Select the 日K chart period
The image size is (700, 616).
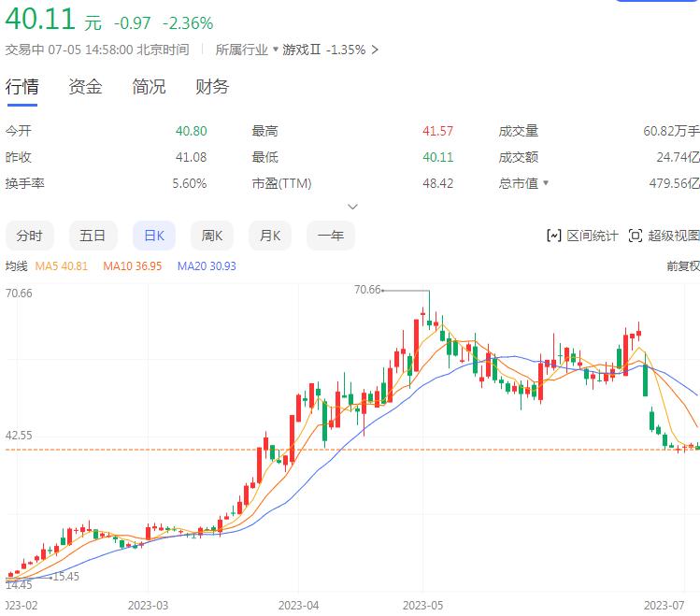[154, 236]
